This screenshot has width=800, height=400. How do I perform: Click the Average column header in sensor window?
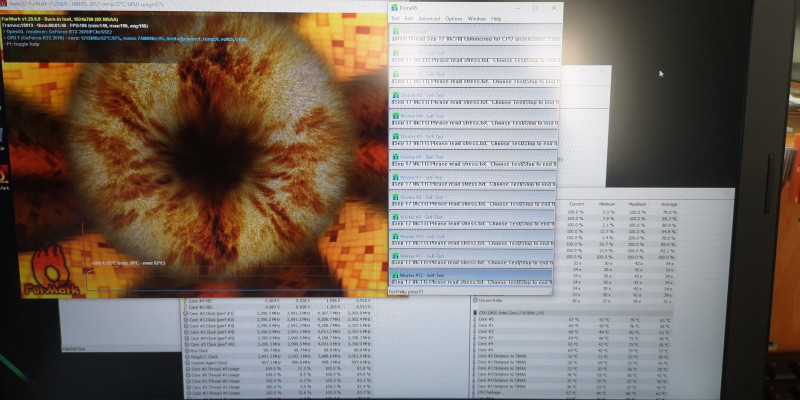669,205
